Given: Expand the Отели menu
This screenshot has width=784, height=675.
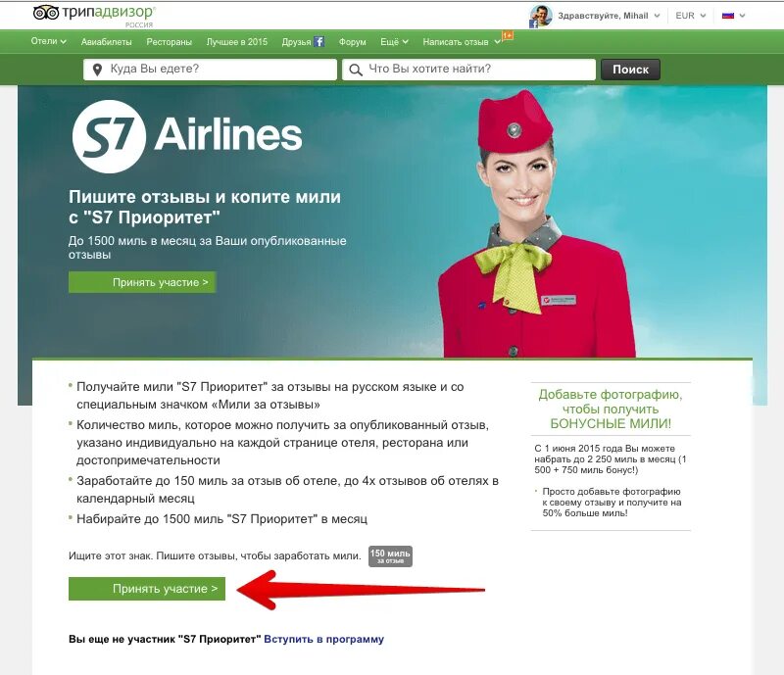Looking at the screenshot, I should click(48, 41).
